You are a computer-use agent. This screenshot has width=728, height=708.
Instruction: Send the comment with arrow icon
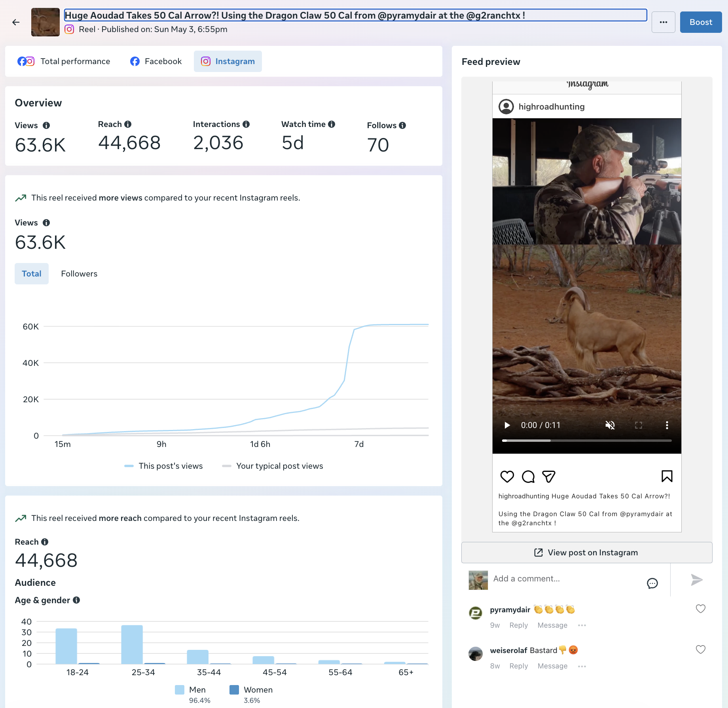point(697,580)
